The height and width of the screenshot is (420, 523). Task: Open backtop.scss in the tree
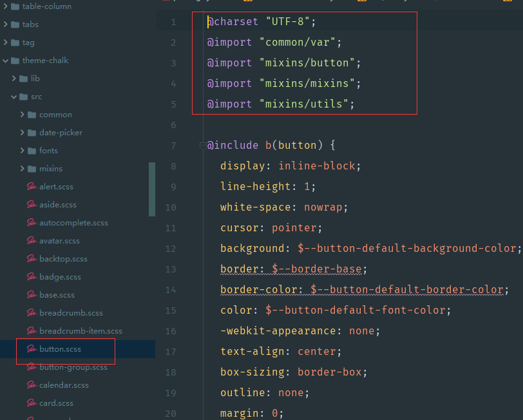coord(63,258)
